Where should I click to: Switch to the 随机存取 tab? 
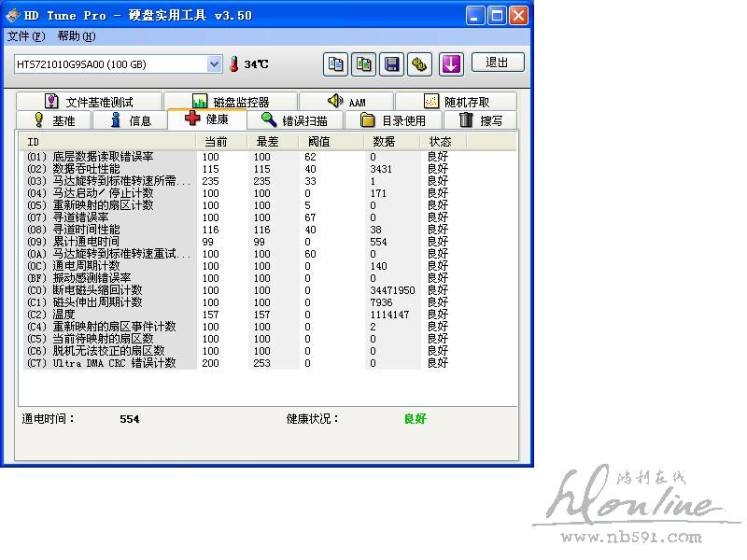(x=457, y=102)
